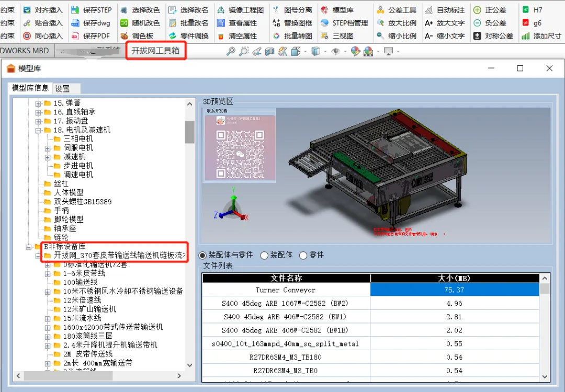
Task: Click the 对称公差 symmetric tolerance icon
Action: click(x=477, y=36)
